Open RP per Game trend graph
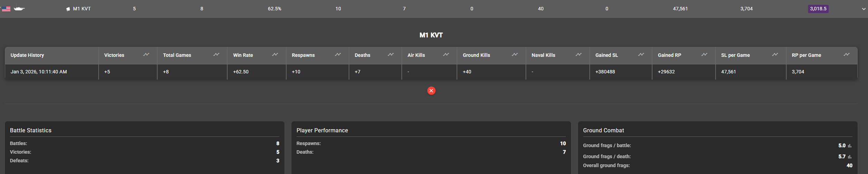This screenshot has width=868, height=174. (x=846, y=55)
